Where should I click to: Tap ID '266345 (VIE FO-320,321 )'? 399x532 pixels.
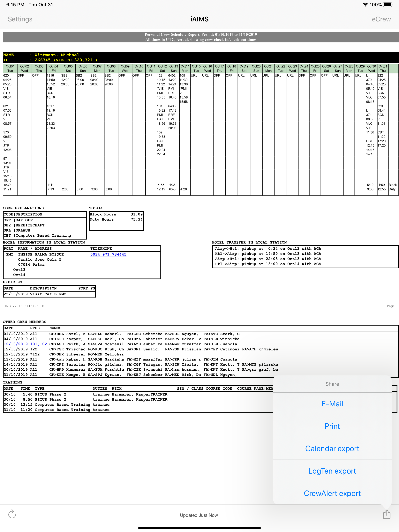pos(66,60)
